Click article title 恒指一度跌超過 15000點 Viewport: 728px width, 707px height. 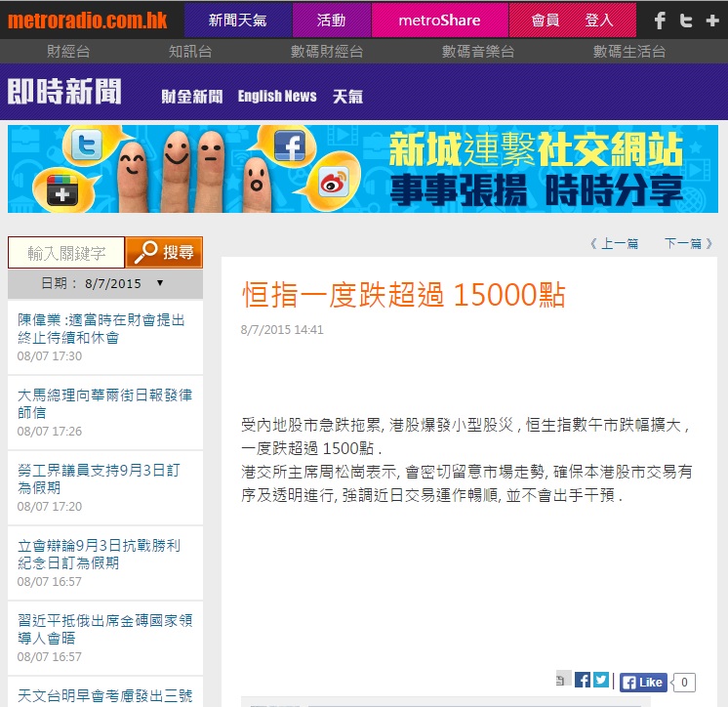403,295
